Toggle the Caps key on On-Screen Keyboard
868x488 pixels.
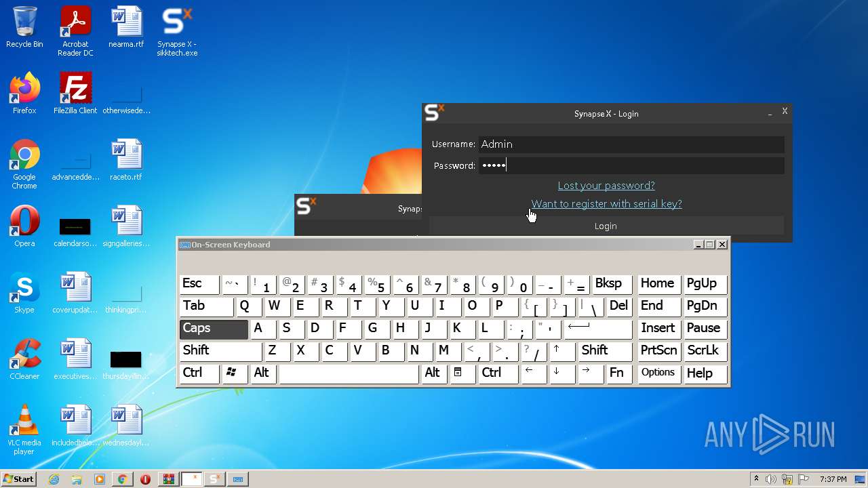click(214, 329)
